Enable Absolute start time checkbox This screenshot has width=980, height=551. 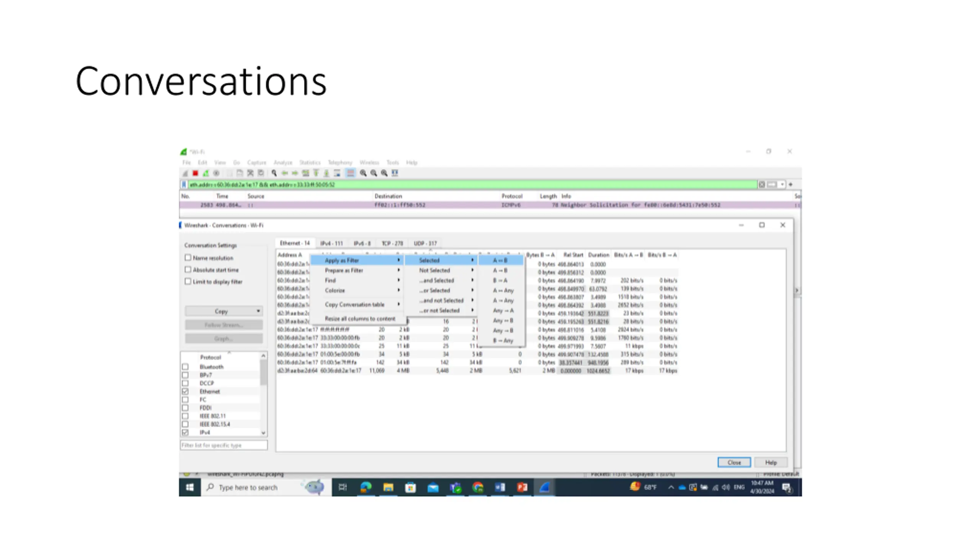coord(188,269)
